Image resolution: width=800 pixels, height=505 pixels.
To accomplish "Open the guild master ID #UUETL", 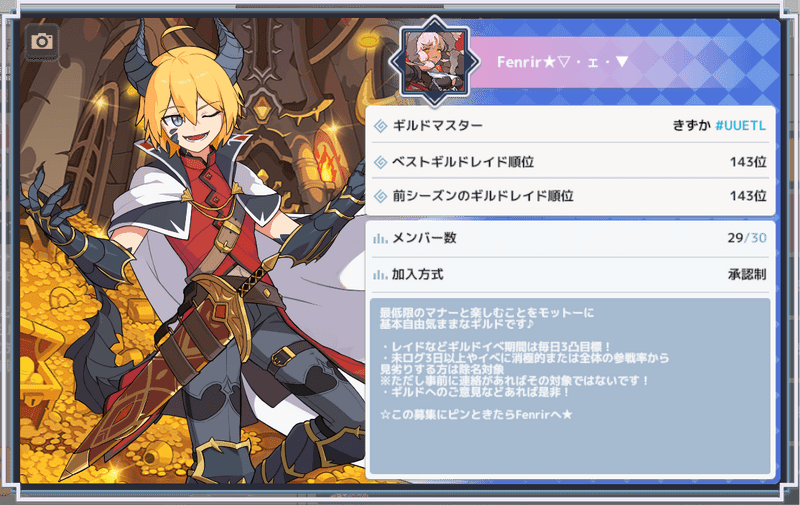I will point(740,125).
